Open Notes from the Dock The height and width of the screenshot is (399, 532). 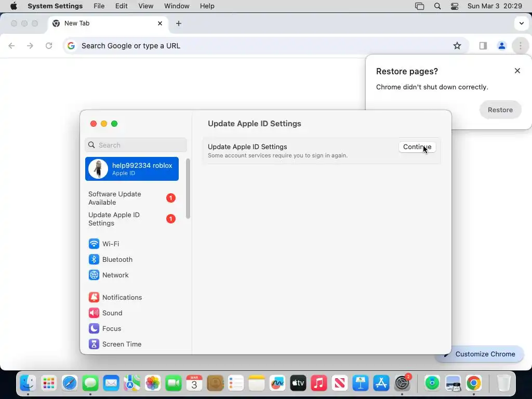point(257,383)
